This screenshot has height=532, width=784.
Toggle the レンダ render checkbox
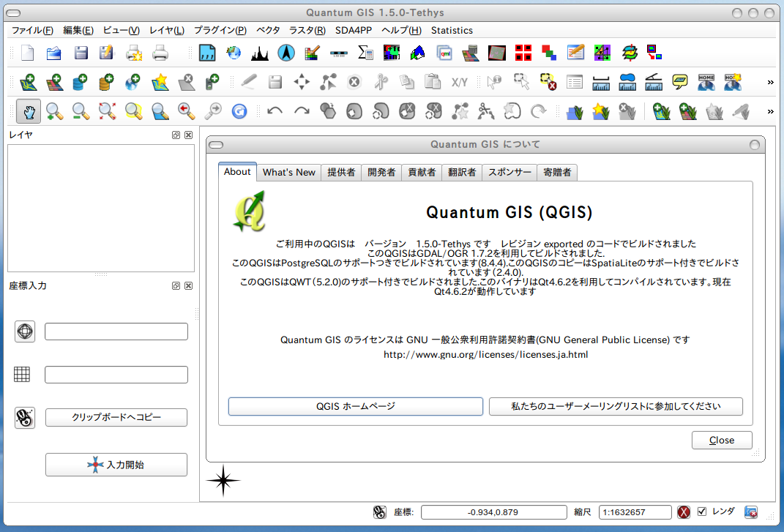702,511
